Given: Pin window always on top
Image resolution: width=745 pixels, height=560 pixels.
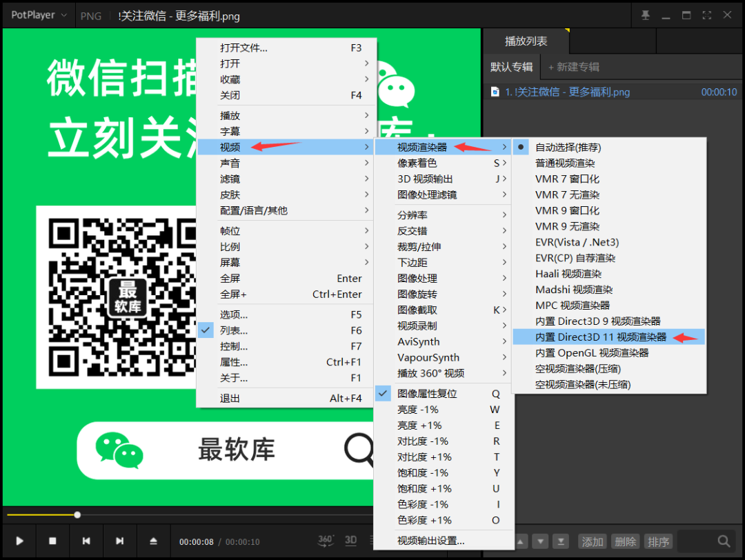Looking at the screenshot, I should pyautogui.click(x=645, y=15).
